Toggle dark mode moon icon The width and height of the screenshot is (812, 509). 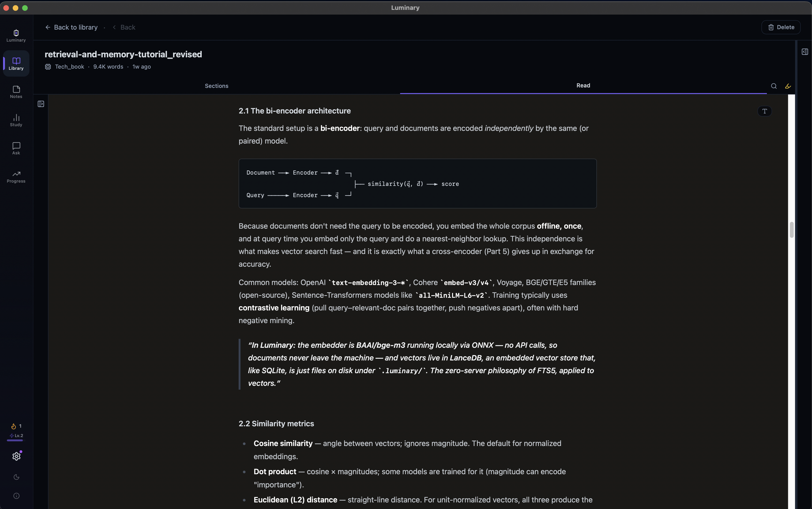(16, 477)
